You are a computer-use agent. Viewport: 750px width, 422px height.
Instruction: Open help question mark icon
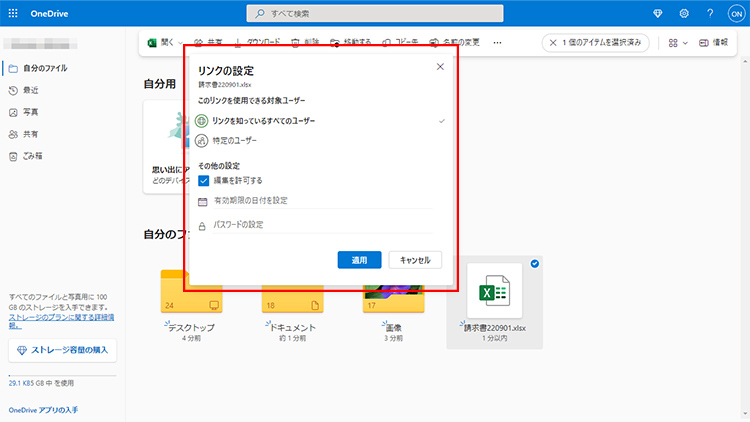(710, 14)
